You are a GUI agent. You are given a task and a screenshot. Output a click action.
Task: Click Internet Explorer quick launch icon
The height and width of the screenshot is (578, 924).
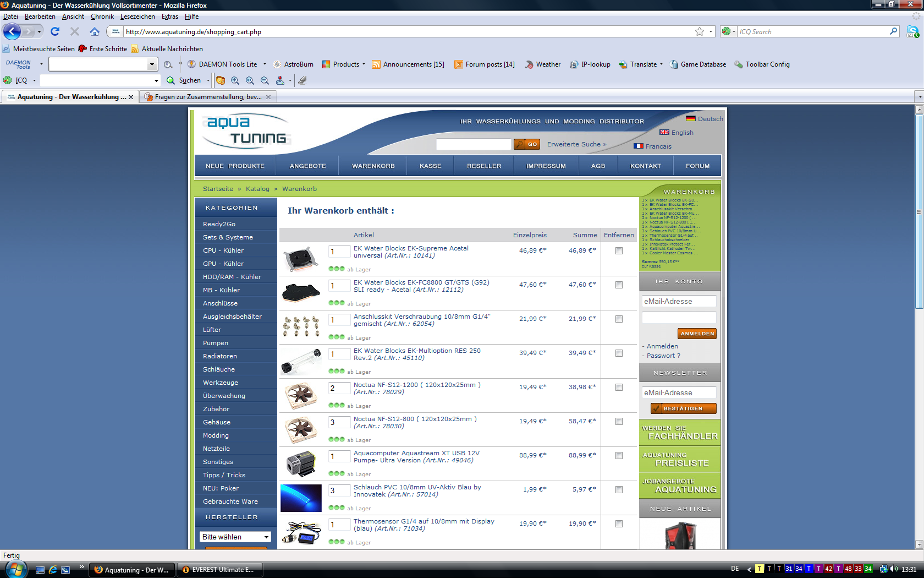click(x=53, y=570)
